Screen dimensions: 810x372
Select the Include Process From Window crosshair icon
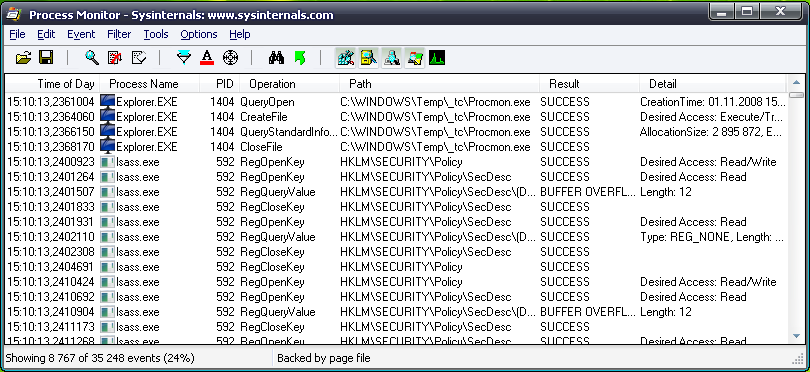point(230,57)
